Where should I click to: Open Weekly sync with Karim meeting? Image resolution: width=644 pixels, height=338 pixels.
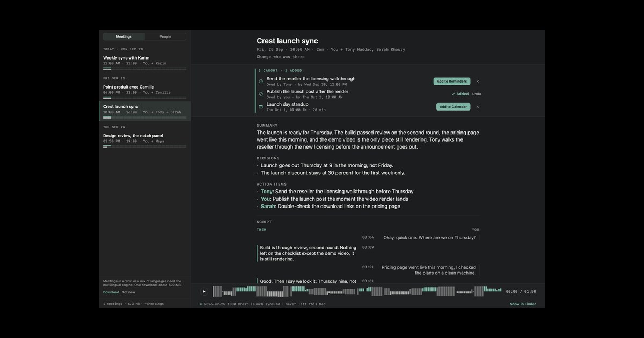(144, 62)
